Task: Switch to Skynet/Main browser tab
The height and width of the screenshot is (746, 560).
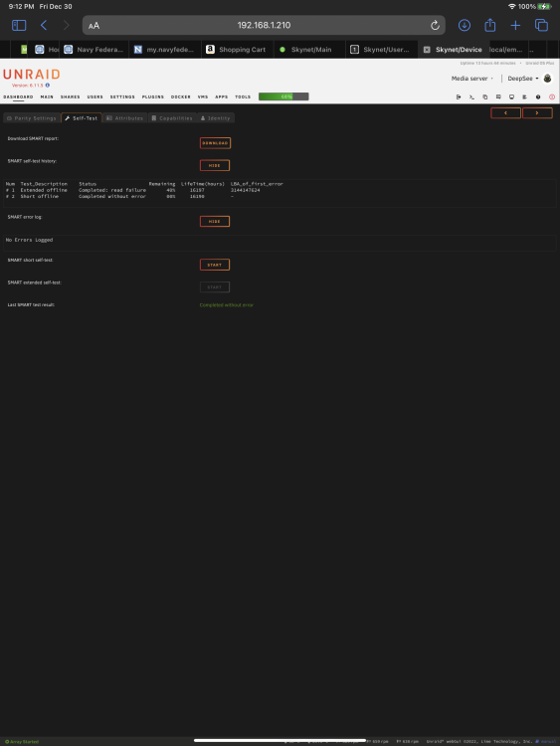Action: click(308, 50)
